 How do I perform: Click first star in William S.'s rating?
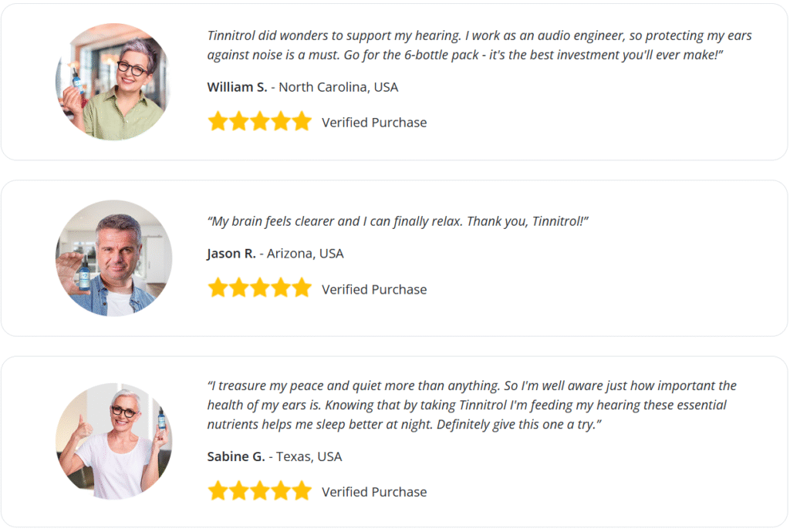tap(218, 122)
